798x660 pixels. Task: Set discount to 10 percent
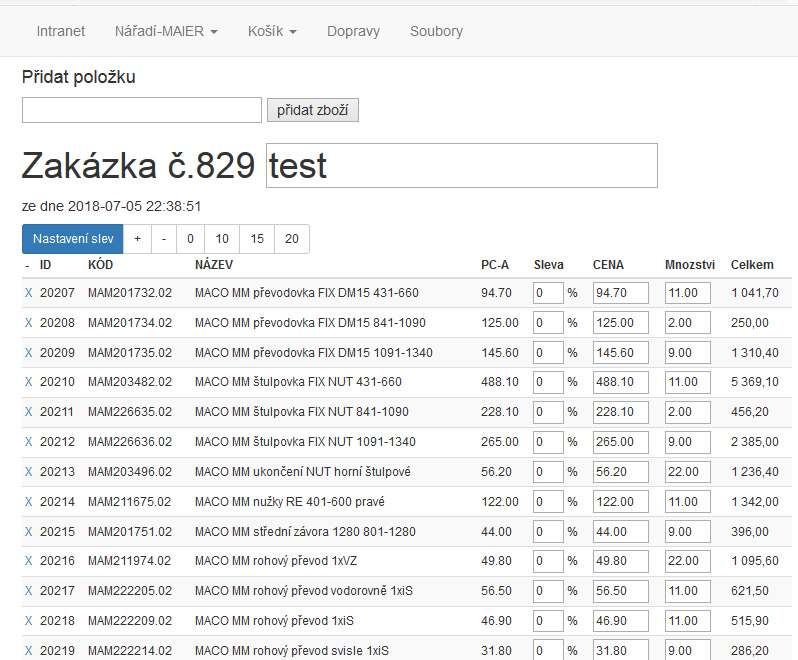coord(222,239)
